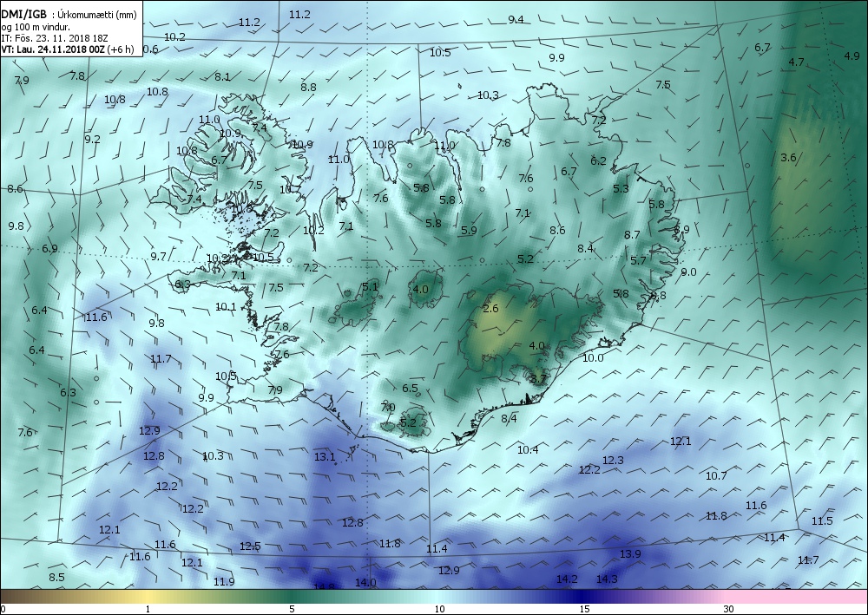Click the 6.5 value in south Iceland
Screen dimensions: 868x615
(x=410, y=389)
